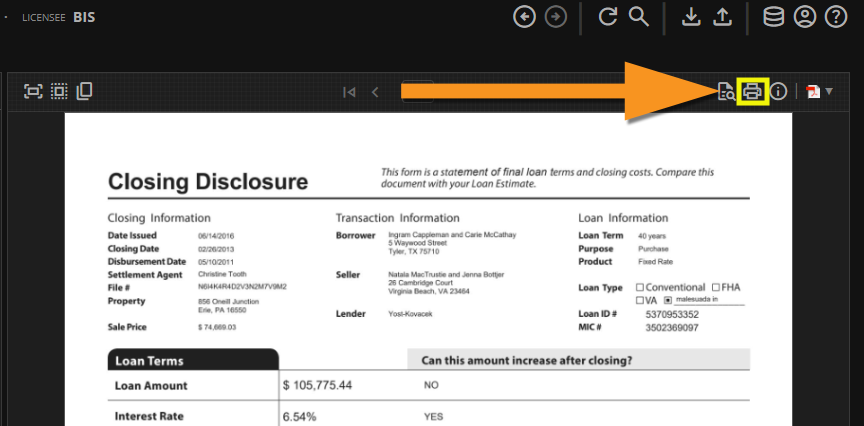
Task: Click the other loan type text field
Action: pos(709,300)
